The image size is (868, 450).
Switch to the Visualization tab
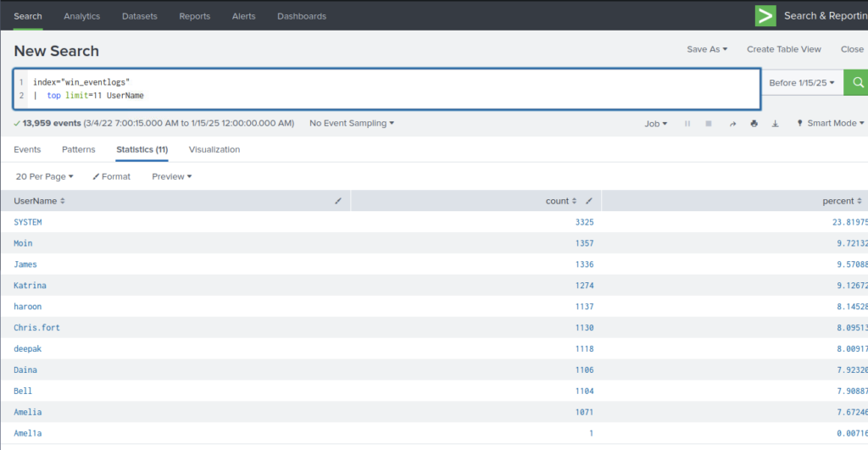pyautogui.click(x=214, y=149)
